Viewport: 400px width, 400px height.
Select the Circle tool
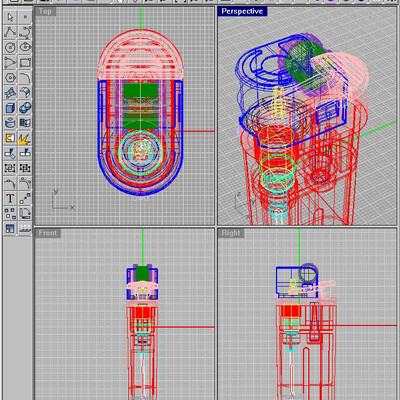tap(10, 47)
